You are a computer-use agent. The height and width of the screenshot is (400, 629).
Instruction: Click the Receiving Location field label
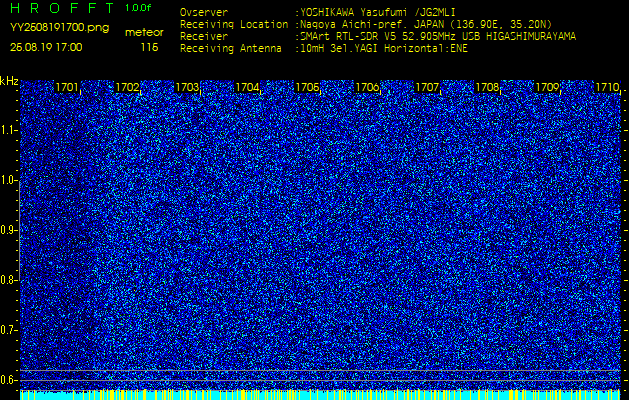234,24
